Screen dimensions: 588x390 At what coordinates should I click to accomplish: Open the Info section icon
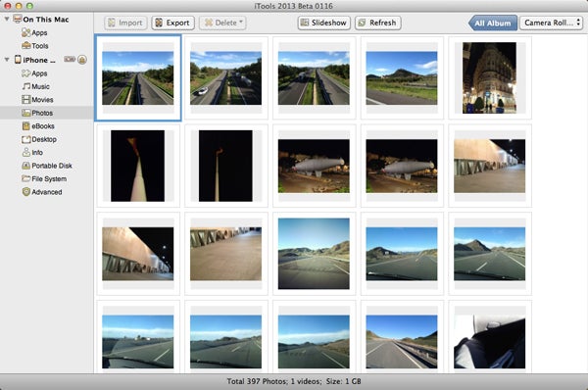pyautogui.click(x=25, y=152)
